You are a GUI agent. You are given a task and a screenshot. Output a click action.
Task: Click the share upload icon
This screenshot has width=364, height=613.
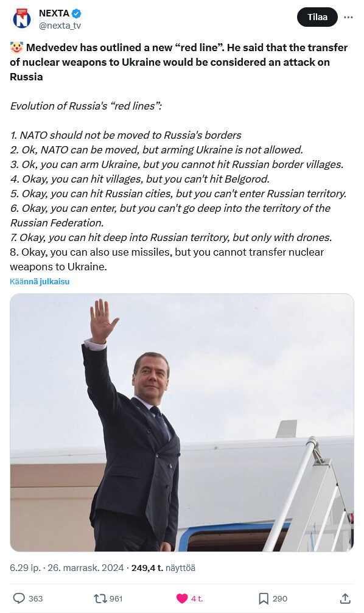(x=345, y=598)
